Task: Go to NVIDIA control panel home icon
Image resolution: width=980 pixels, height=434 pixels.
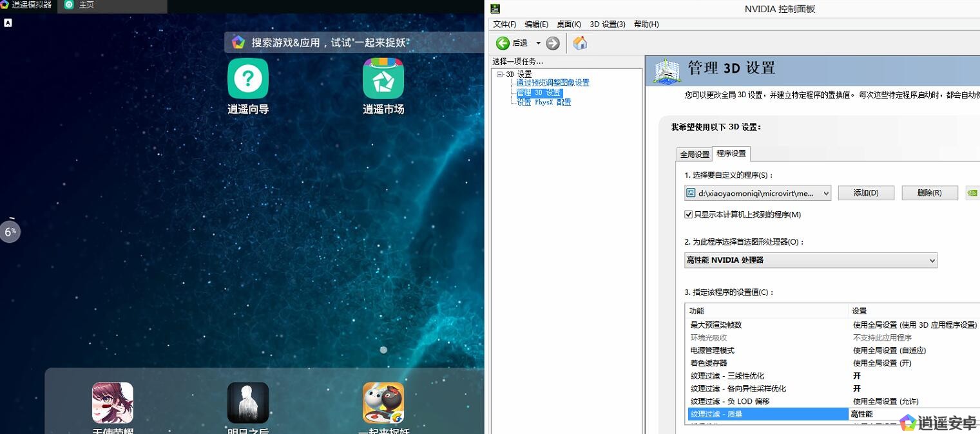Action: [x=580, y=43]
